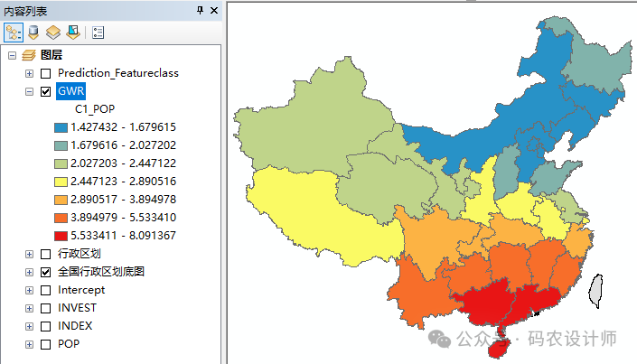Select the GWR layer name
The height and width of the screenshot is (364, 637).
click(x=71, y=91)
